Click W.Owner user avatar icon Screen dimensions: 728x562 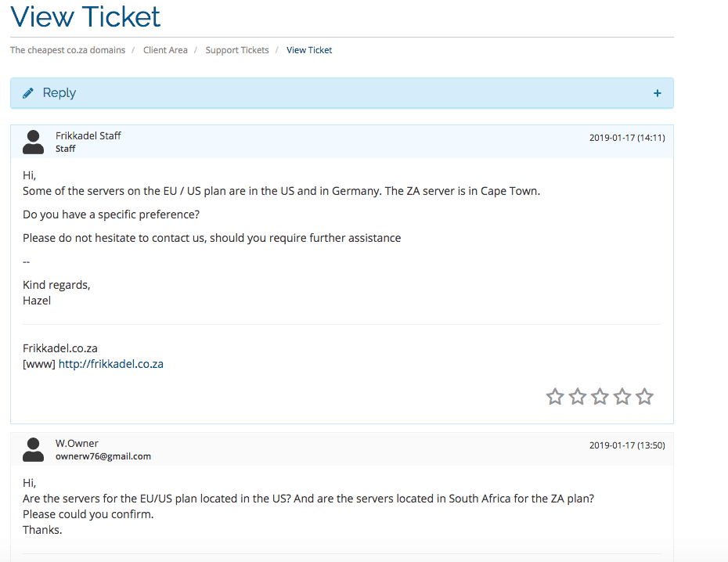33,450
